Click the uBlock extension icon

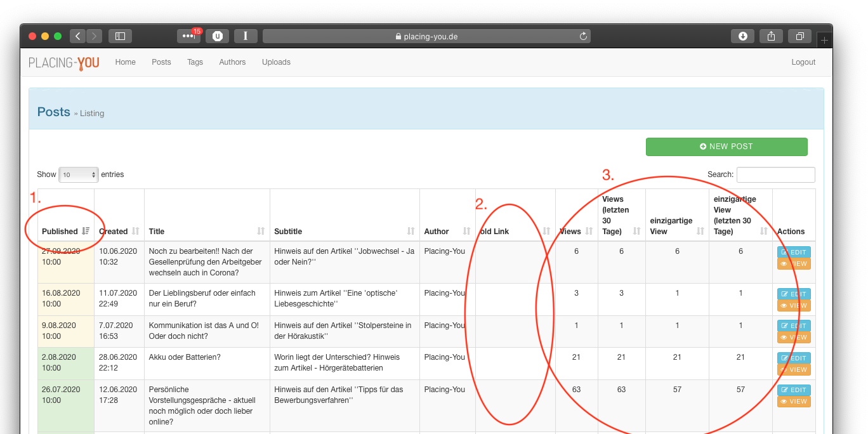click(218, 36)
